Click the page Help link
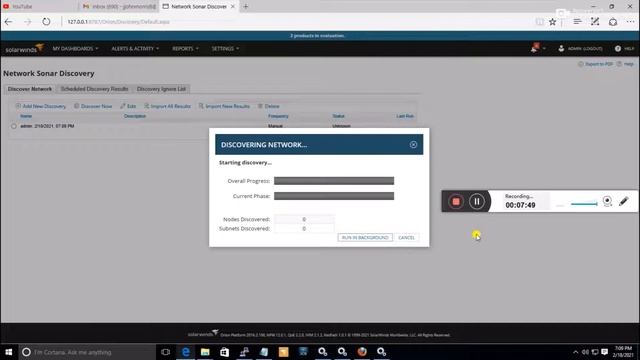 tap(625, 64)
